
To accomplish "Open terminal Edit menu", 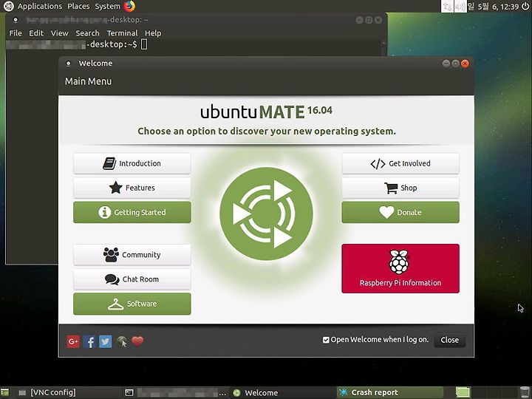I will 36,33.
